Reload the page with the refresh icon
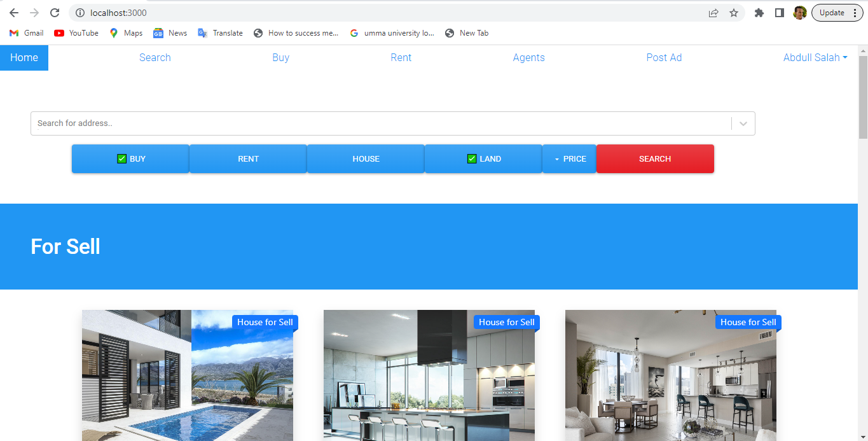This screenshot has height=441, width=868. [x=54, y=12]
